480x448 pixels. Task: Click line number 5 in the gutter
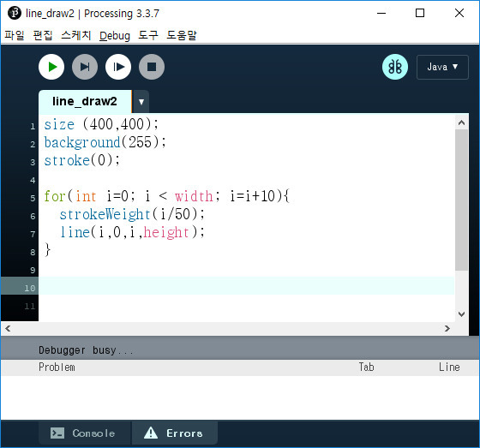(33, 198)
